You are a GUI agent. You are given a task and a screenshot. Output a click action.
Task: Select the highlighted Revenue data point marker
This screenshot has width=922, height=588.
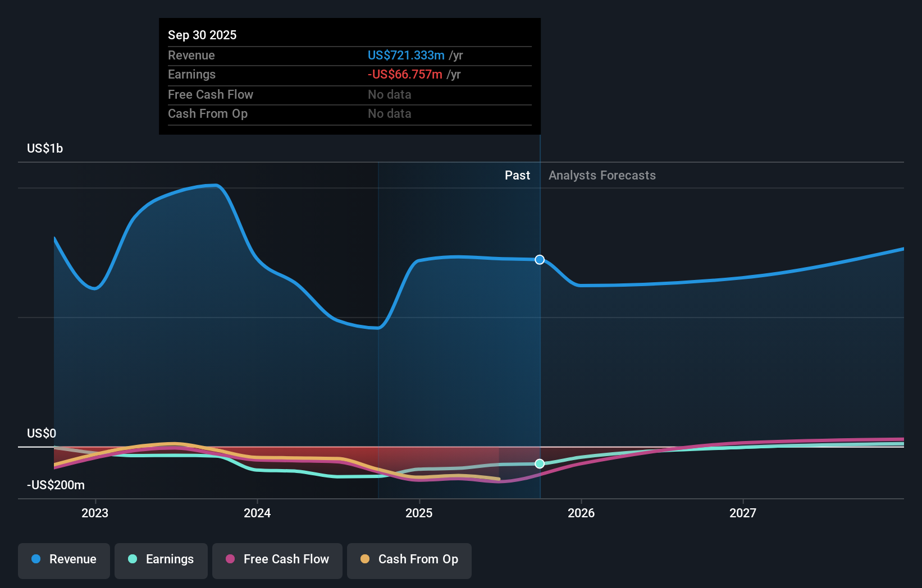pos(540,259)
